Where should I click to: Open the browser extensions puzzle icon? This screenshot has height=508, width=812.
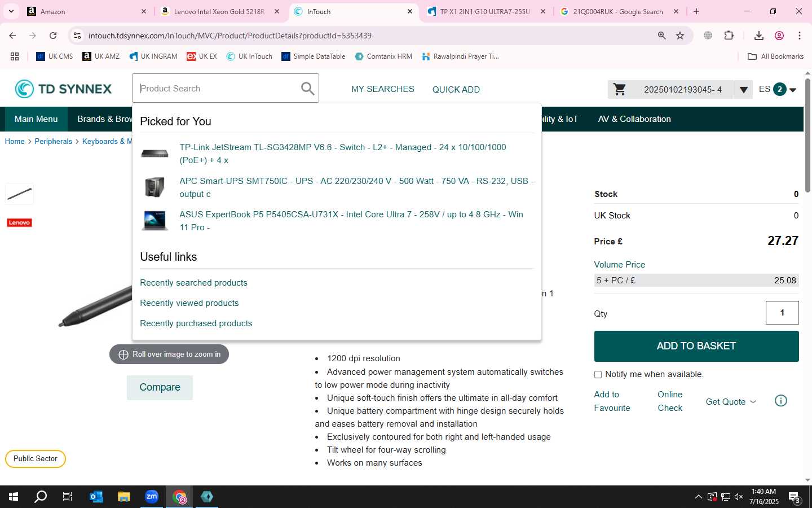tap(729, 35)
